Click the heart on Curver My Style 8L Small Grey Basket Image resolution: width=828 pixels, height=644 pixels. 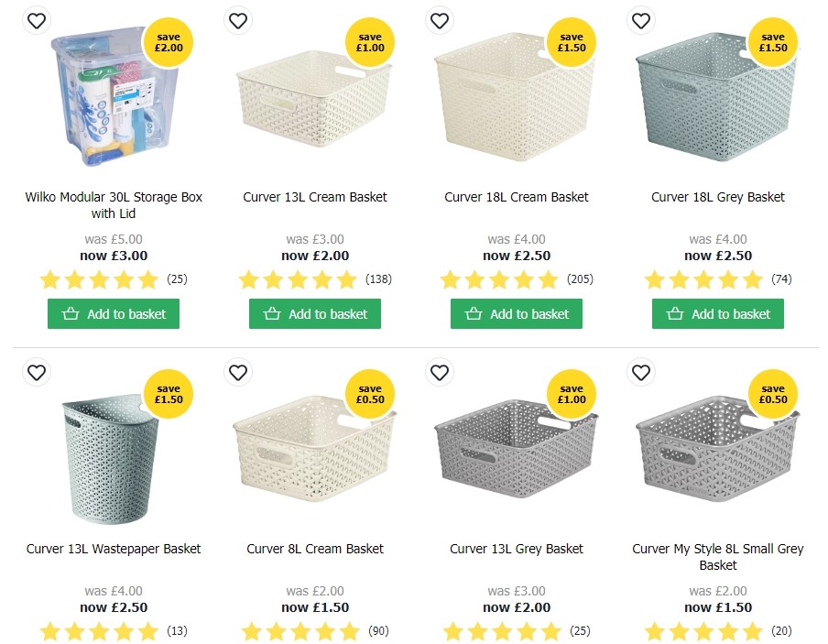point(641,373)
